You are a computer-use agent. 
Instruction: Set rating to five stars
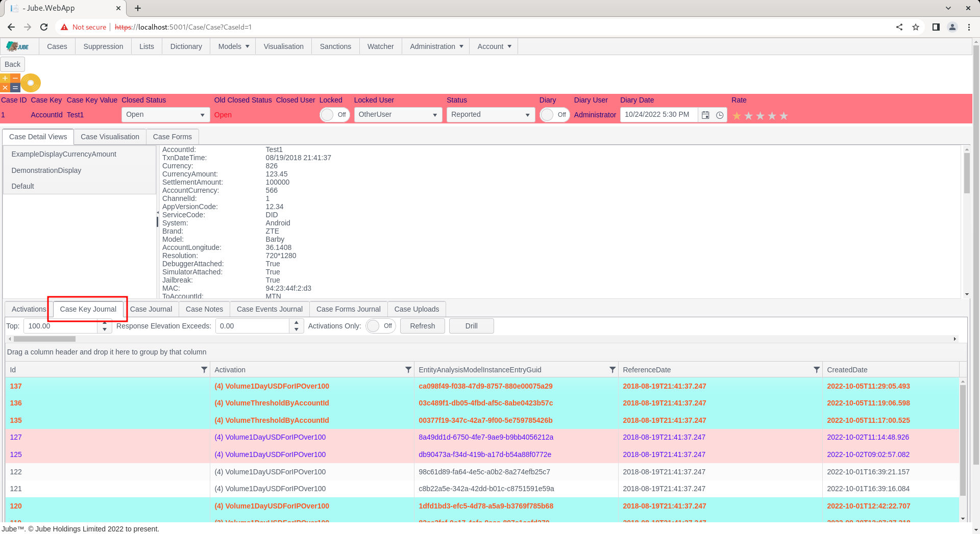click(x=784, y=116)
